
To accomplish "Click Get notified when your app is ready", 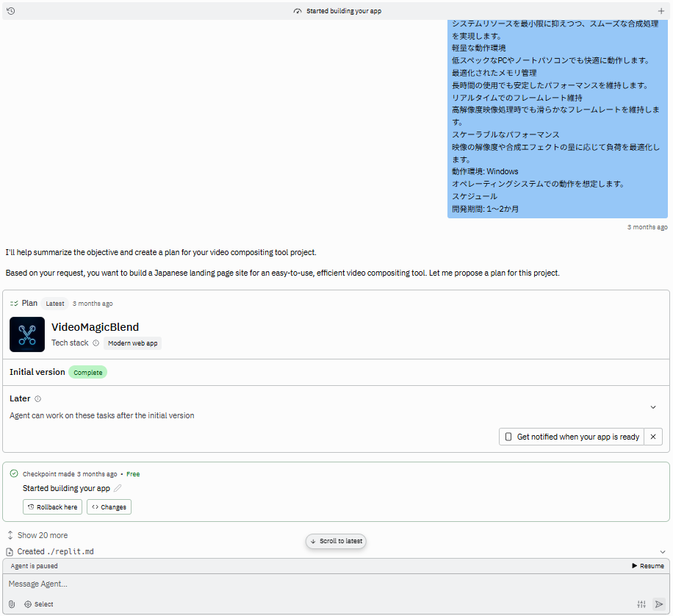I will point(571,437).
